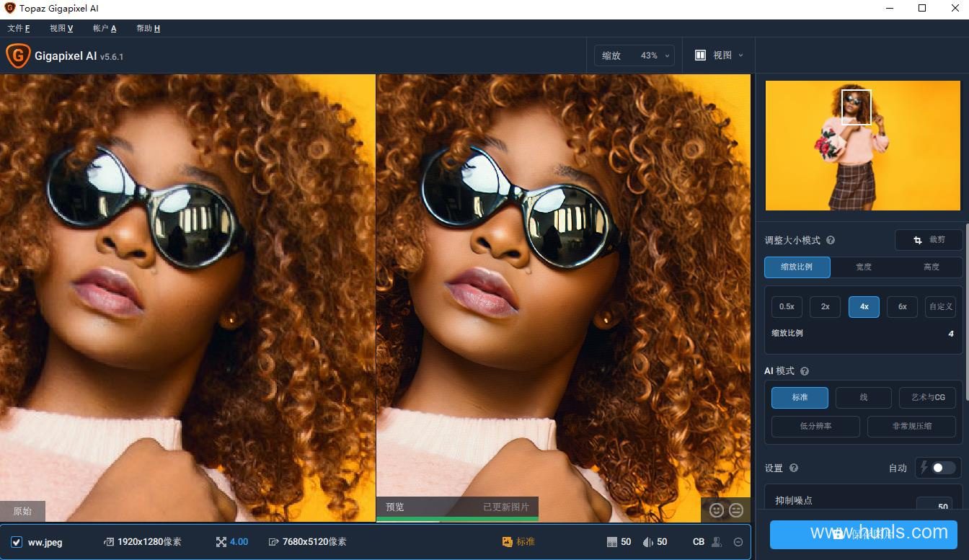Image resolution: width=969 pixels, height=560 pixels.
Task: Click the 已更新图片 status text
Action: click(x=506, y=507)
